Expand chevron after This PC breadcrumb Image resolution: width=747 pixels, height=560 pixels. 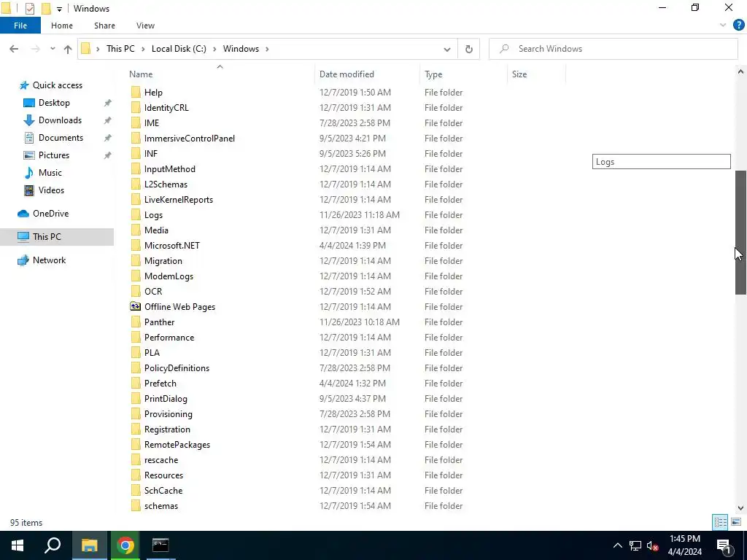pyautogui.click(x=143, y=49)
